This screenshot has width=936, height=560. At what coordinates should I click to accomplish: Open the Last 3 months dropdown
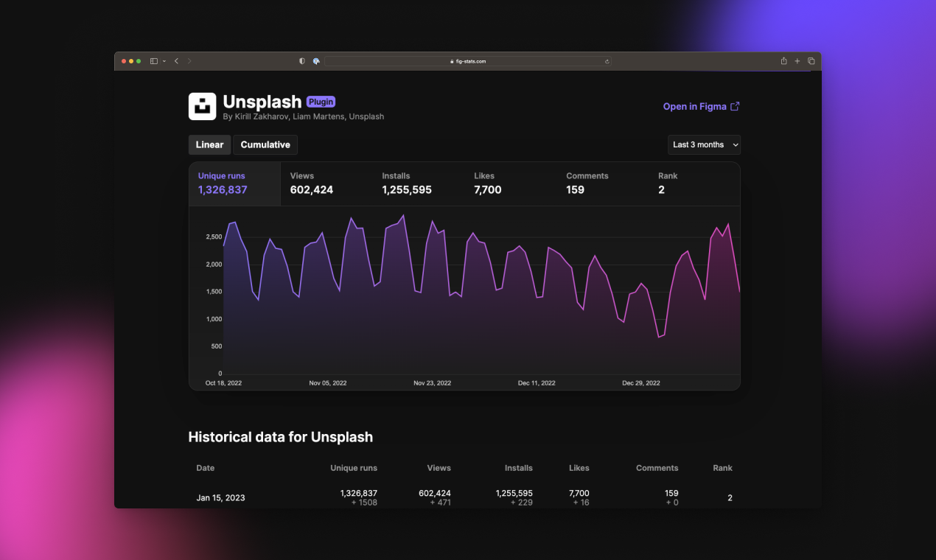click(x=704, y=144)
